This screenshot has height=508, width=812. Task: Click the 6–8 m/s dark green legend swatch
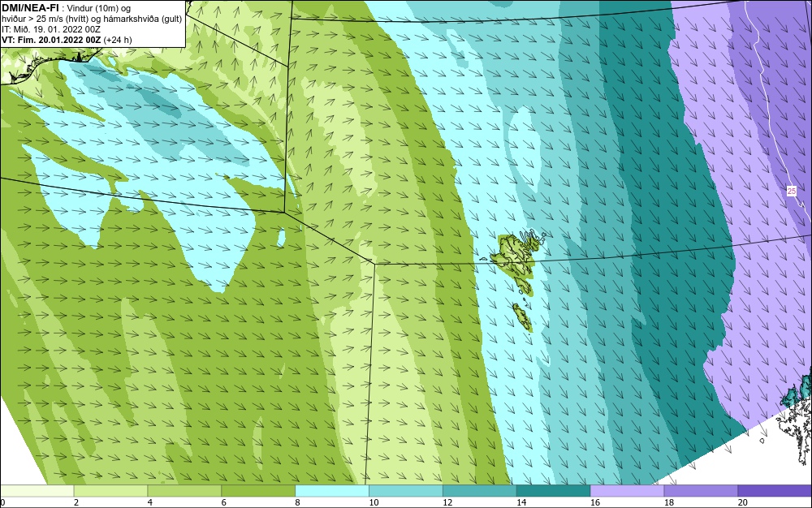[x=258, y=491]
